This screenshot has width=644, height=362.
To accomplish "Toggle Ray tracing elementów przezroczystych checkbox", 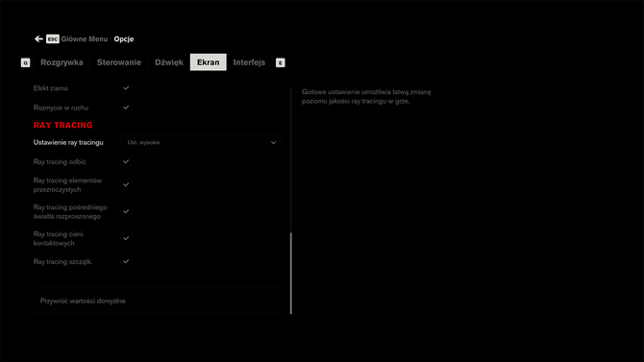I will pos(126,184).
